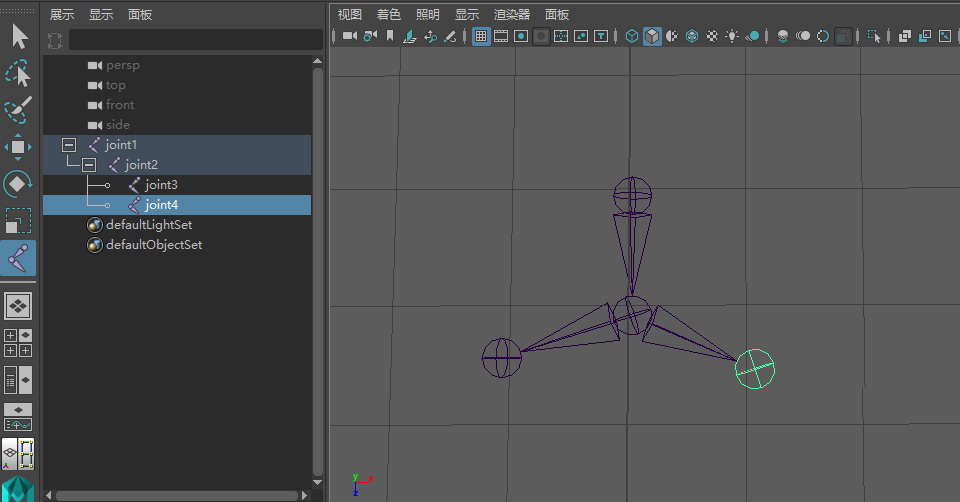Toggle Motion Blur icon
This screenshot has height=502, width=960.
tap(803, 36)
